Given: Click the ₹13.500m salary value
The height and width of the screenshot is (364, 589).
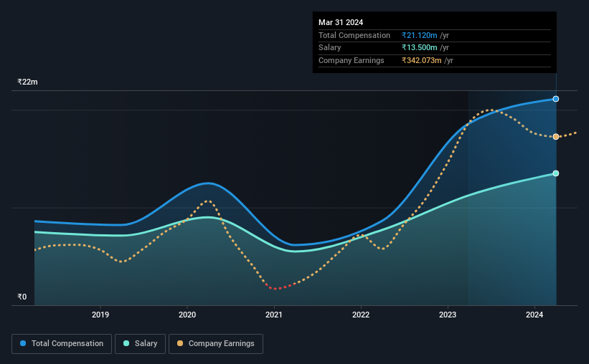Looking at the screenshot, I should (419, 48).
